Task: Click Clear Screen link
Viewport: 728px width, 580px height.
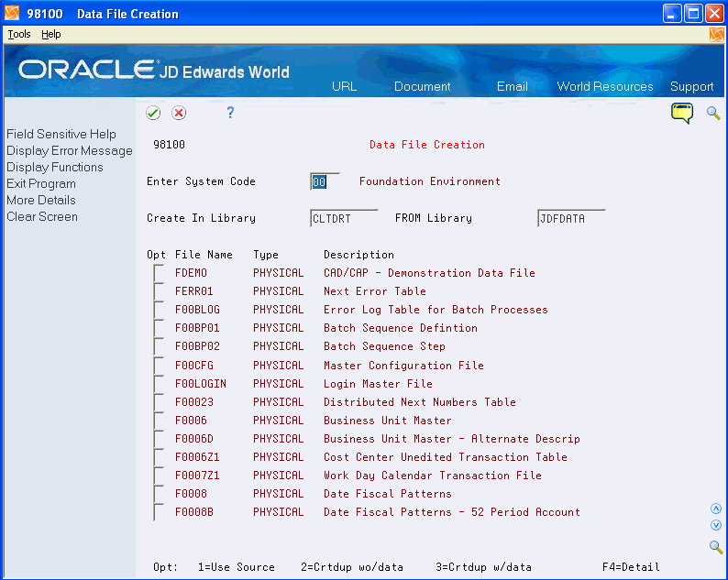Action: (42, 216)
